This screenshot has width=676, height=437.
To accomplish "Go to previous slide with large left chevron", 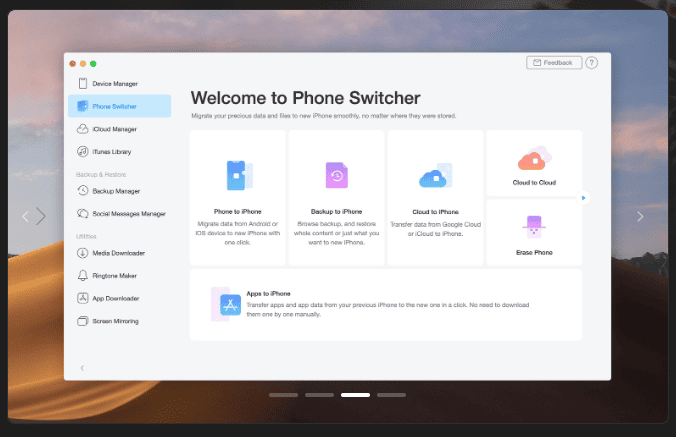I will pyautogui.click(x=41, y=216).
